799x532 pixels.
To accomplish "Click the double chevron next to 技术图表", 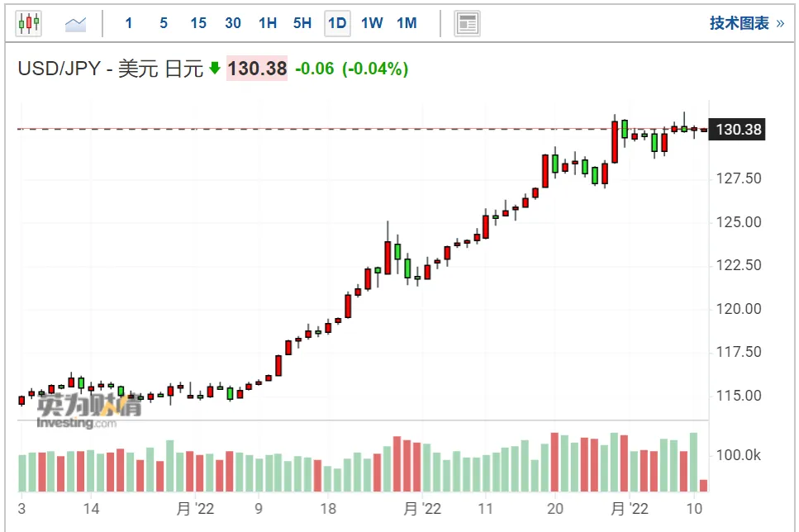I will [x=780, y=23].
